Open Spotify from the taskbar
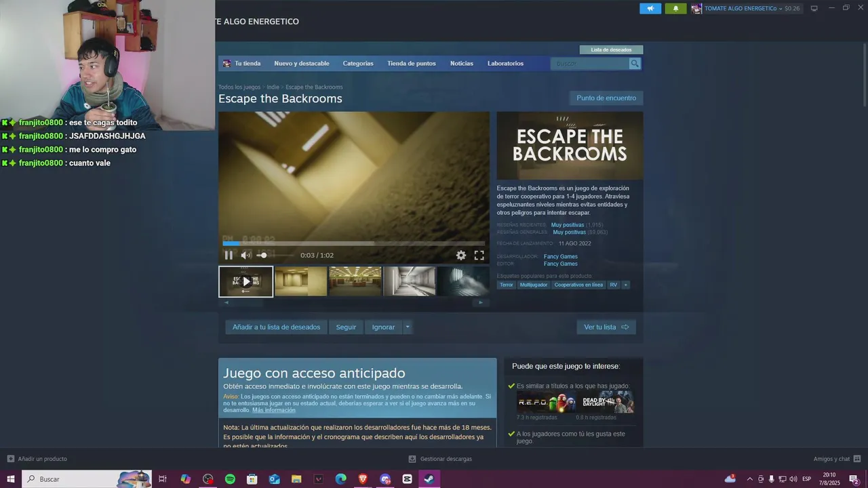This screenshot has width=868, height=488. tap(230, 479)
